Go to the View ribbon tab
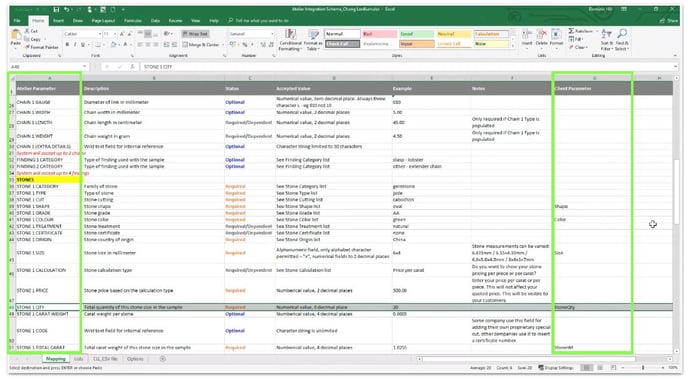Viewport: 688px width, 380px height. click(x=196, y=21)
